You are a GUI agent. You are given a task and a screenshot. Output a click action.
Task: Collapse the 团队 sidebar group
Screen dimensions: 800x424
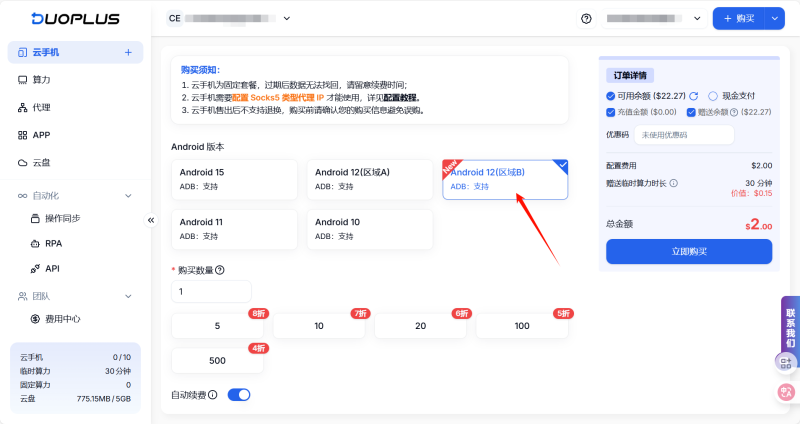[x=128, y=296]
